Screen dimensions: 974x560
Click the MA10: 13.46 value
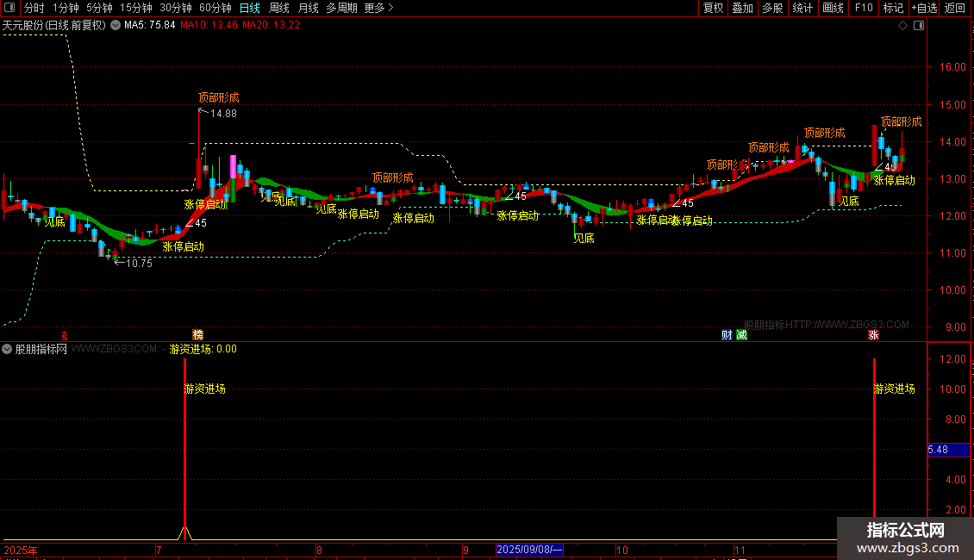(209, 25)
